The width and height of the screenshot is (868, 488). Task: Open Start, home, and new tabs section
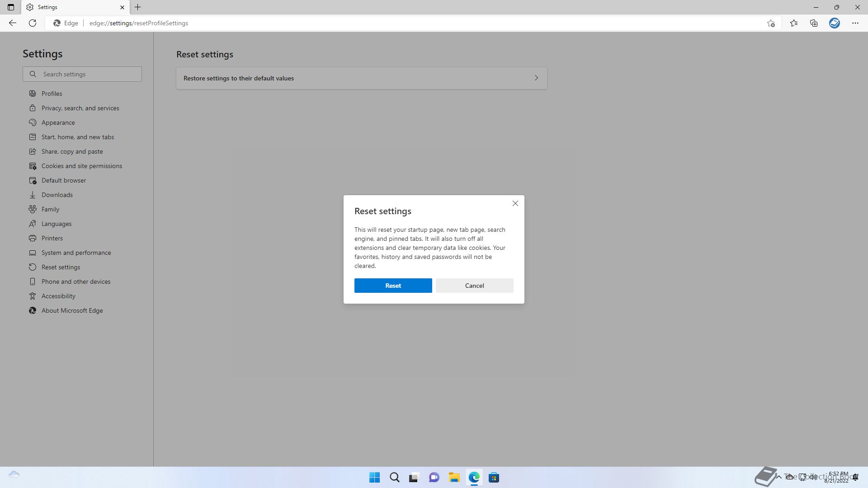tap(78, 137)
